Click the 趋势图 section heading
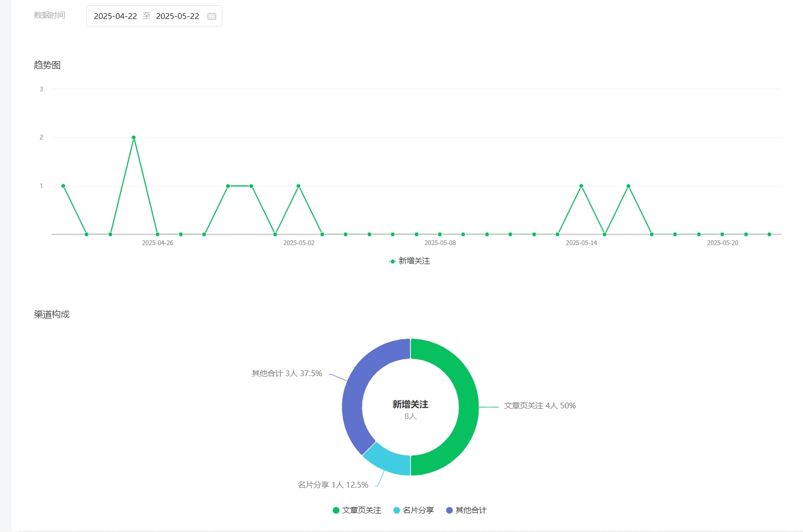 [48, 65]
